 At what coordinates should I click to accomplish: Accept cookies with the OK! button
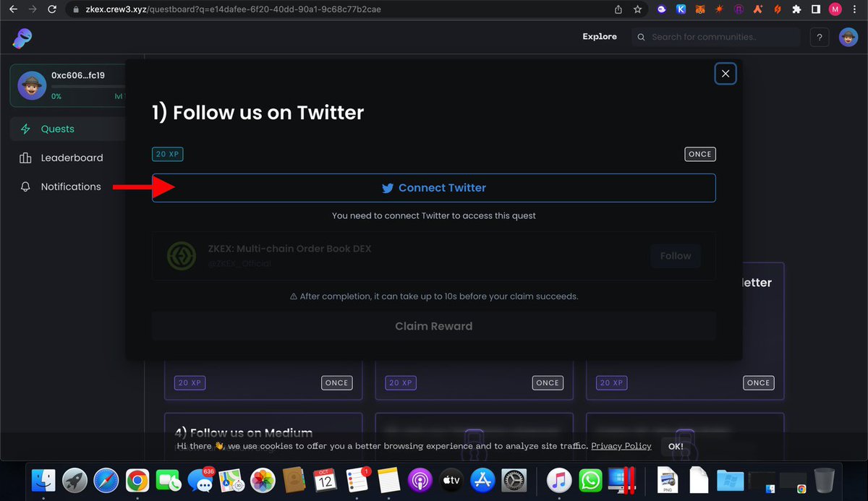point(676,447)
